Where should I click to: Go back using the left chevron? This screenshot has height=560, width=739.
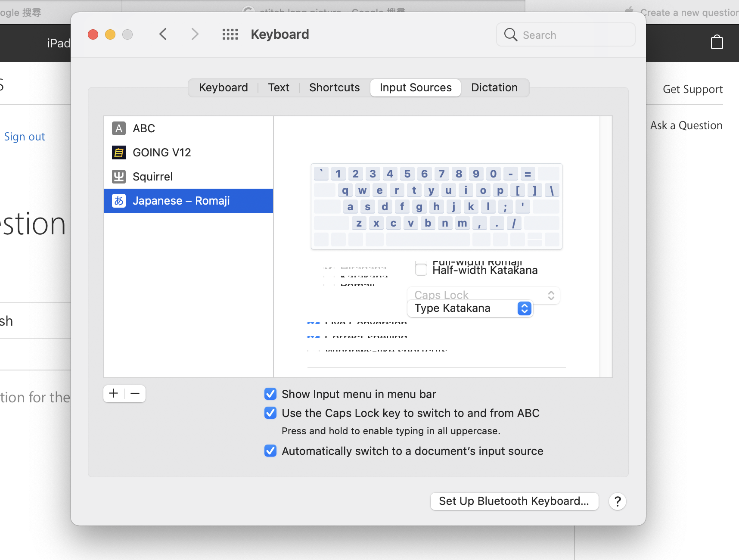163,34
